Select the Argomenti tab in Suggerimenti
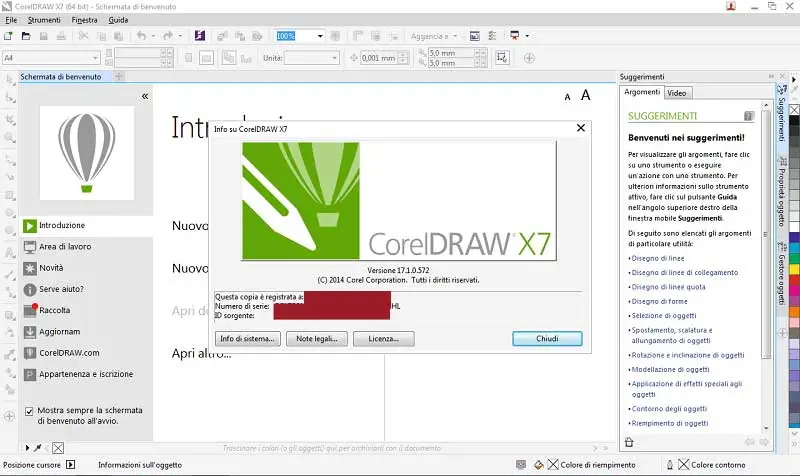 (642, 92)
